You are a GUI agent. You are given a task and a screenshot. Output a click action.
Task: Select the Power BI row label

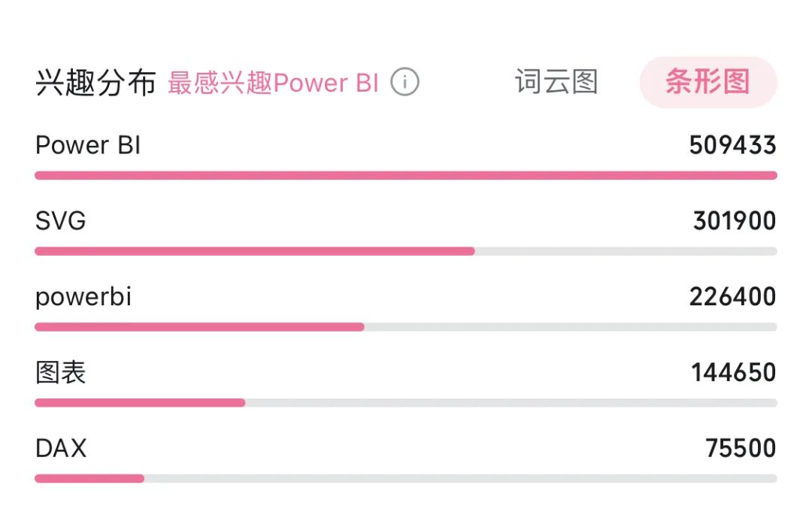point(88,145)
